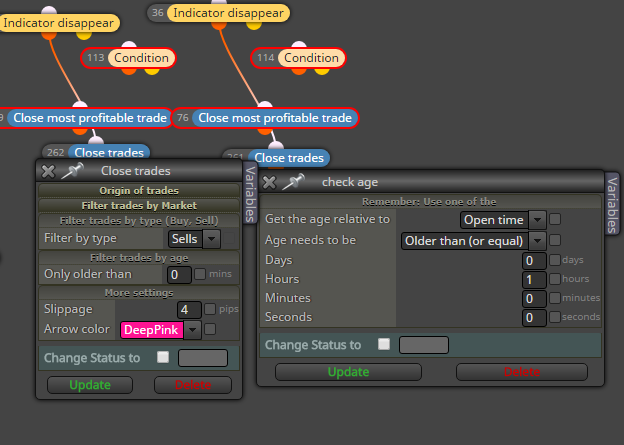Edit the Days value field

pos(534,261)
